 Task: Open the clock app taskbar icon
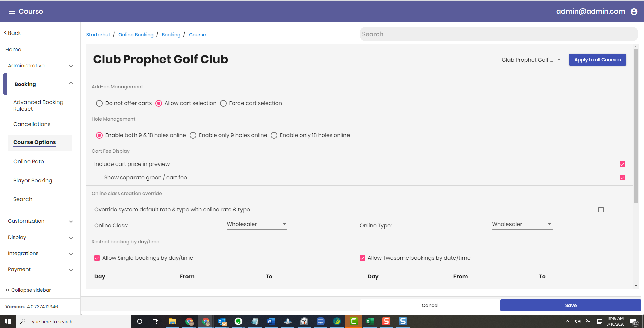point(304,322)
